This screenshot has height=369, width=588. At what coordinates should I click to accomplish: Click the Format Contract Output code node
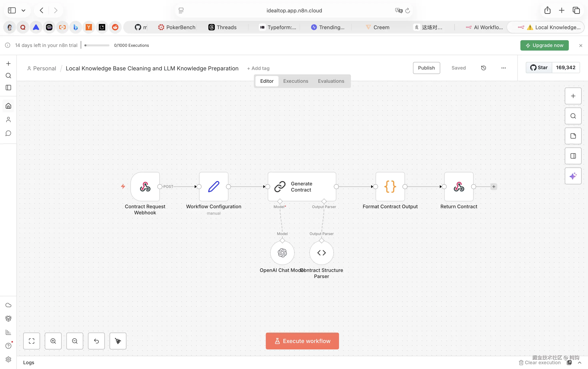[x=390, y=187]
